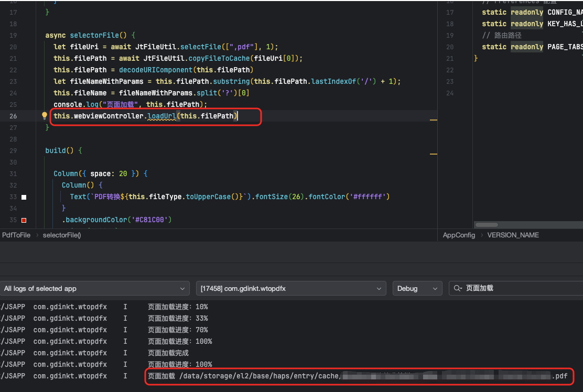This screenshot has height=392, width=583.
Task: Open the white color swatch on line 33
Action: pyautogui.click(x=24, y=197)
